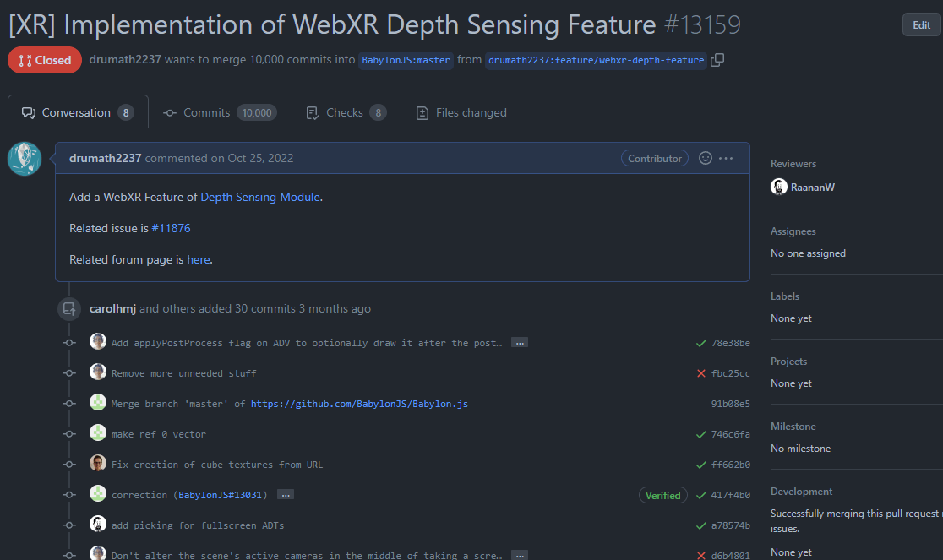
Task: Open carolhmj profile in commits event
Action: (x=112, y=308)
